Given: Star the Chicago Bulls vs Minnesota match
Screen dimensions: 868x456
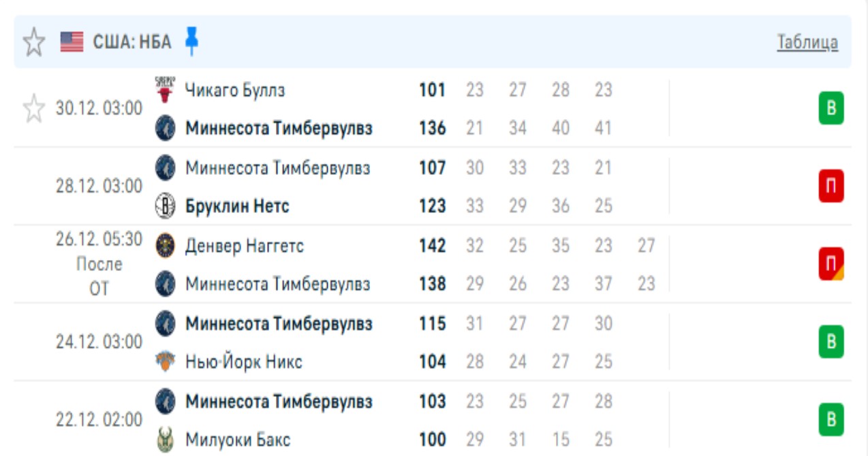Looking at the screenshot, I should 33,109.
